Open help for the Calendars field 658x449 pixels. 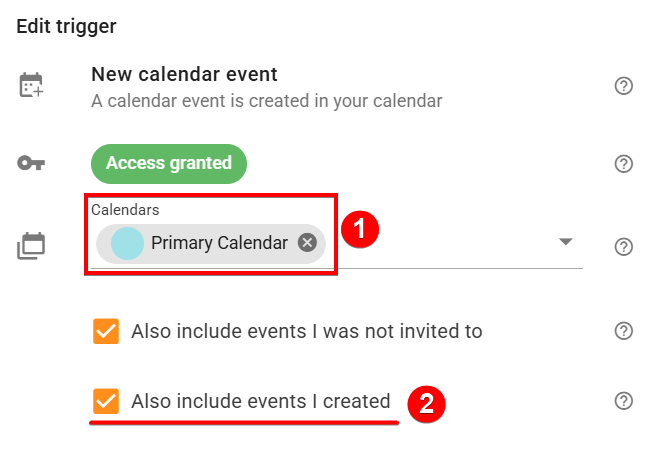point(624,246)
